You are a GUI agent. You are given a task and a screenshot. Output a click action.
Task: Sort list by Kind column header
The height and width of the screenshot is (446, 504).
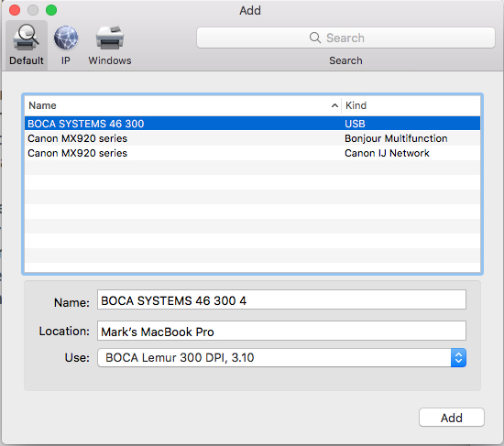pyautogui.click(x=411, y=105)
